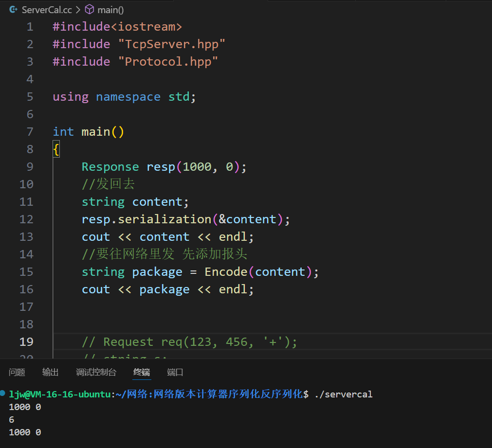
Task: Show the 端口 panel tab
Action: (175, 372)
